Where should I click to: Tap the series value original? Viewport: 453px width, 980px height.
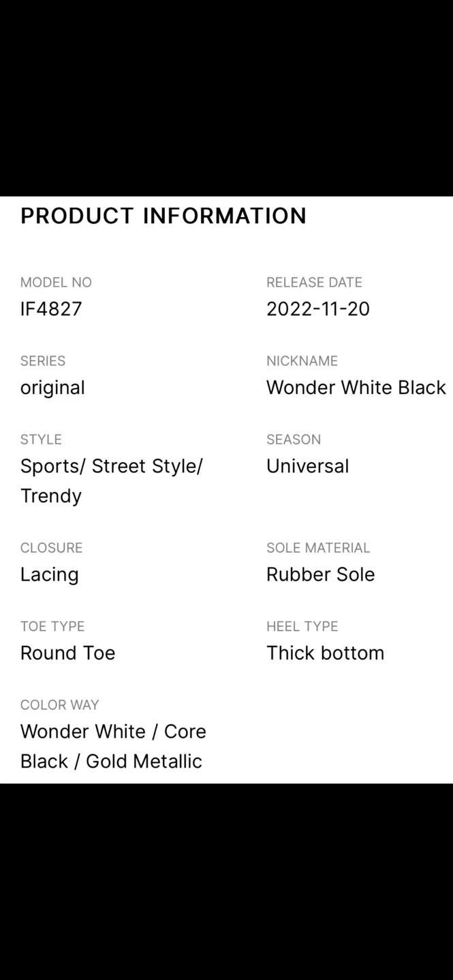52,388
